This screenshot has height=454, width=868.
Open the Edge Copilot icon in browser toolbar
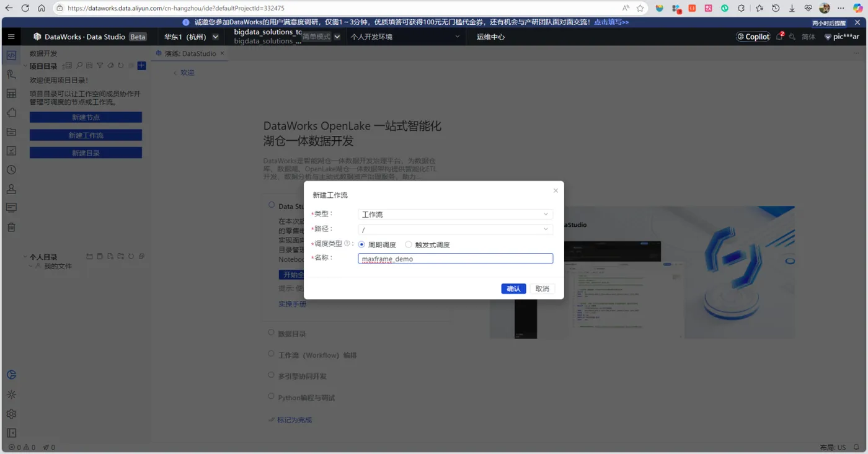857,8
